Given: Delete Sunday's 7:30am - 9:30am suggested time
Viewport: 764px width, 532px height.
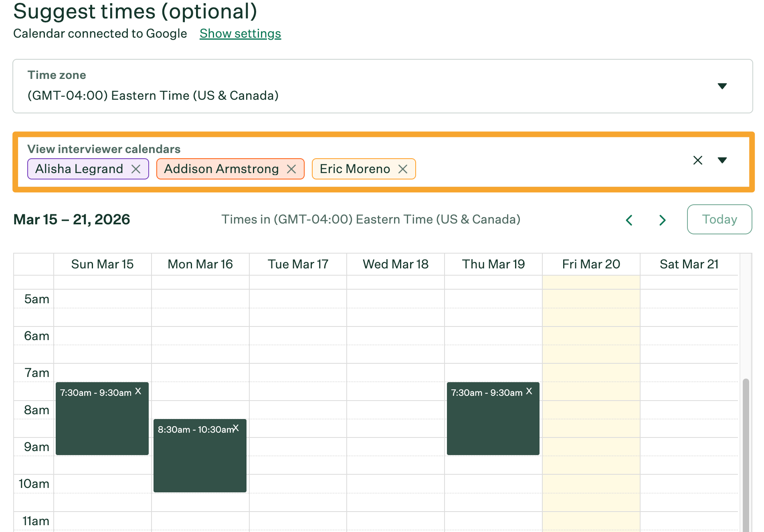Looking at the screenshot, I should pos(139,392).
